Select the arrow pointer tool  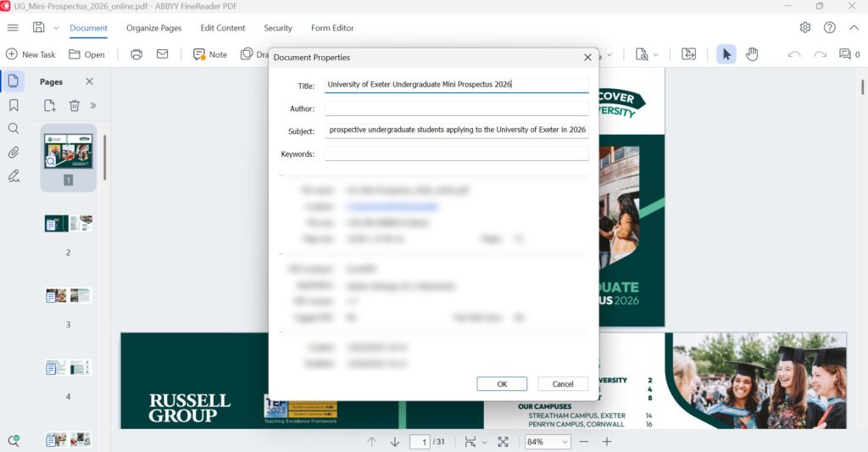[x=726, y=54]
